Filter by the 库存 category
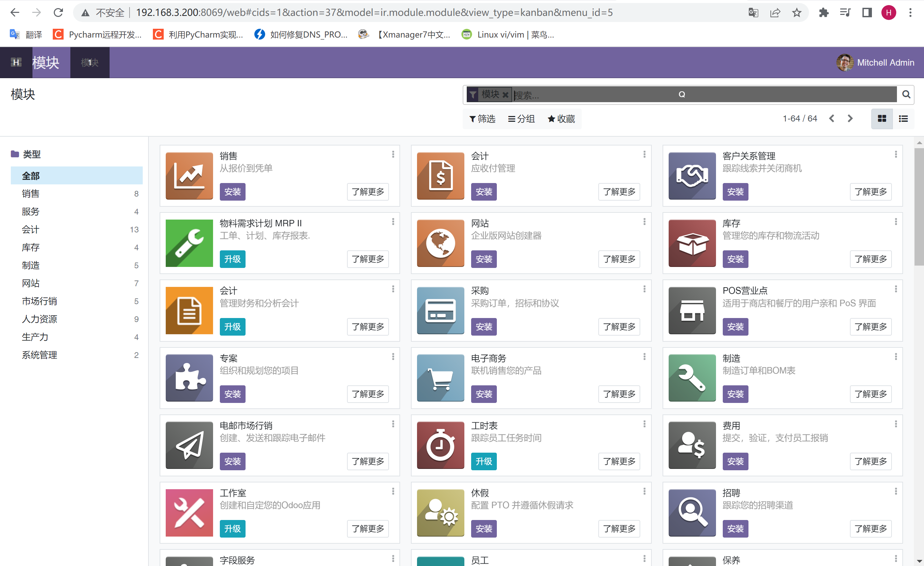The image size is (924, 566). coord(76,248)
